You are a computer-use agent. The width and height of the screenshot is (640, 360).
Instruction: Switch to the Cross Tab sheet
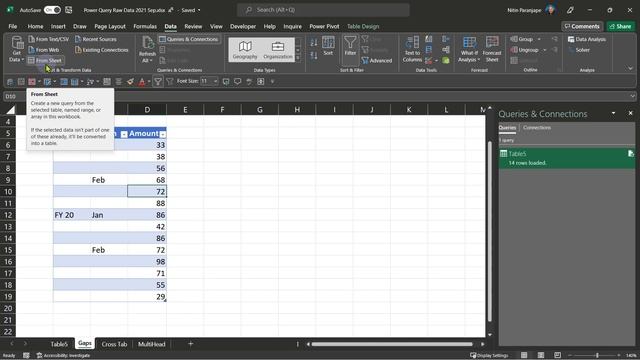tap(114, 344)
